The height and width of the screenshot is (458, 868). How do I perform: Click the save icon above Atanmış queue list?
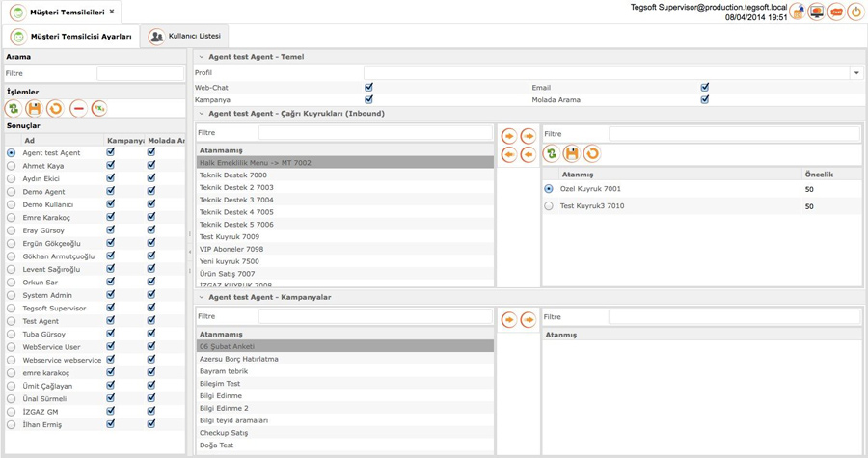click(x=571, y=153)
